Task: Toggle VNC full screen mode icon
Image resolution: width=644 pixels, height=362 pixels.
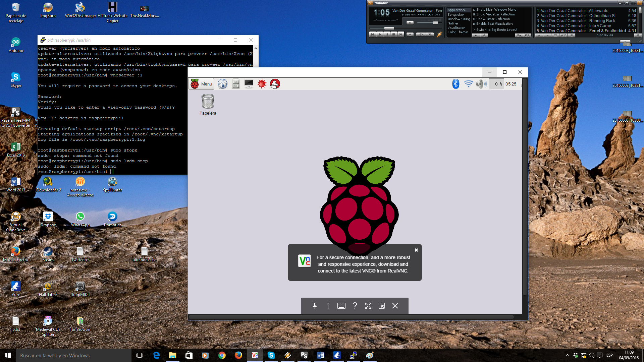Action: [368, 306]
